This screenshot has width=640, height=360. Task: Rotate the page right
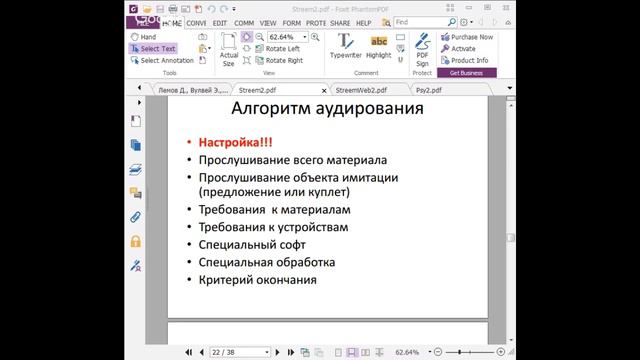tap(279, 60)
